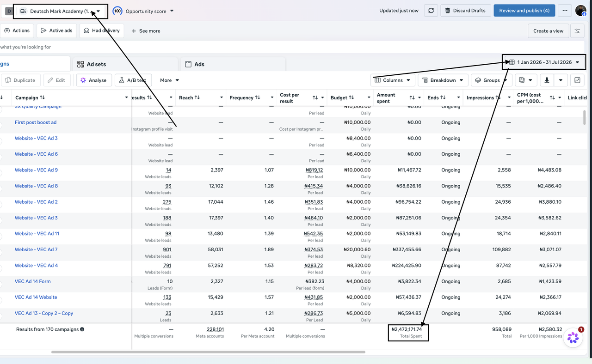Click the Analyse button
This screenshot has width=592, height=364.
[94, 80]
